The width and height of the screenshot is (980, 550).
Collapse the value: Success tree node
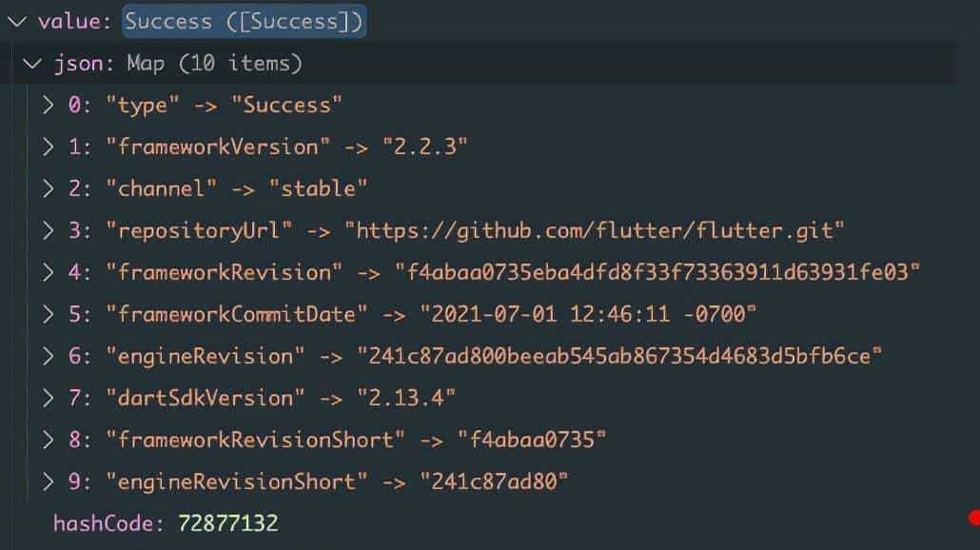(x=16, y=21)
